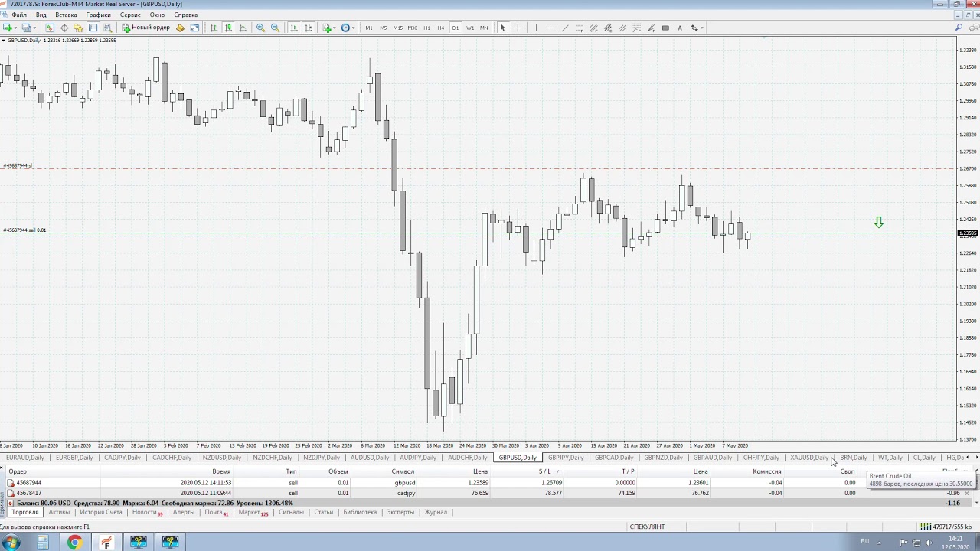Sort orders by Время column header
Viewport: 980px width, 551px height.
[221, 471]
